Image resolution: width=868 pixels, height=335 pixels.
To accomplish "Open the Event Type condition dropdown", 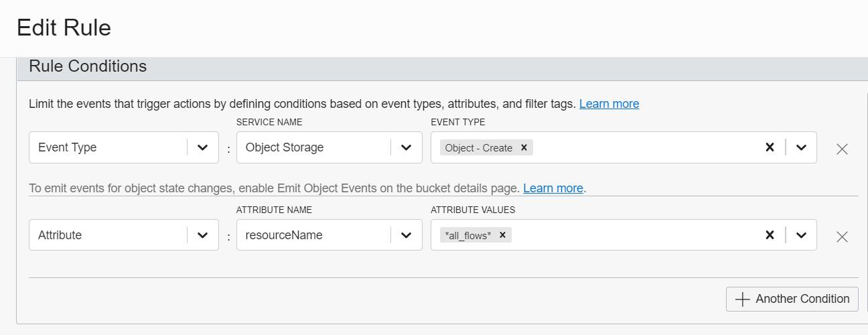I will click(203, 147).
